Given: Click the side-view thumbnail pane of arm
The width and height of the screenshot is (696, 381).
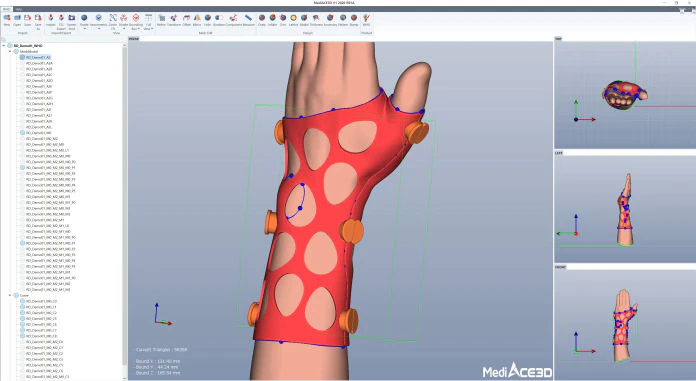Looking at the screenshot, I should tap(625, 209).
